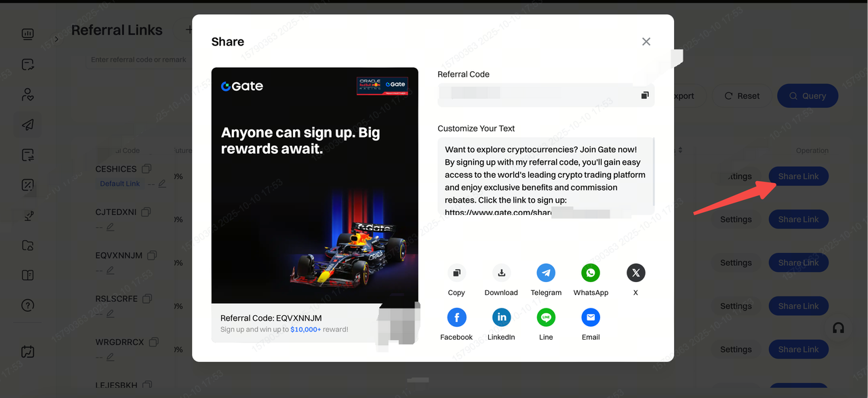Click the Default Link tag under CESHICES
Image resolution: width=868 pixels, height=398 pixels.
click(120, 184)
